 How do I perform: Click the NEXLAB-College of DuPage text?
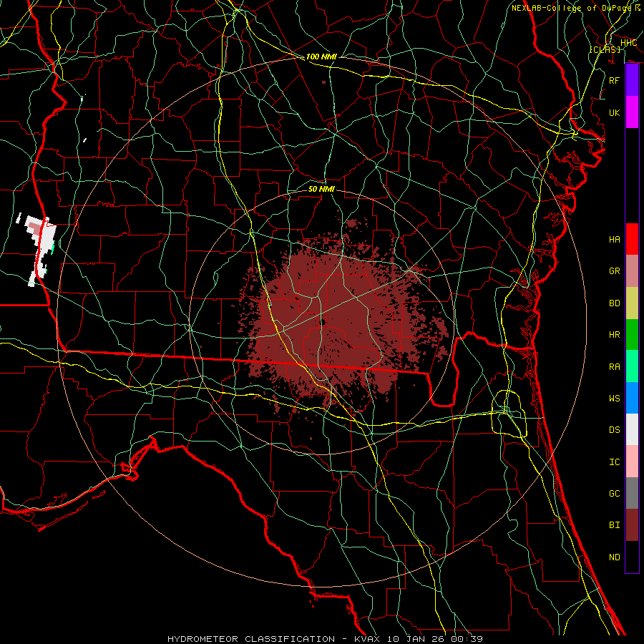572,8
